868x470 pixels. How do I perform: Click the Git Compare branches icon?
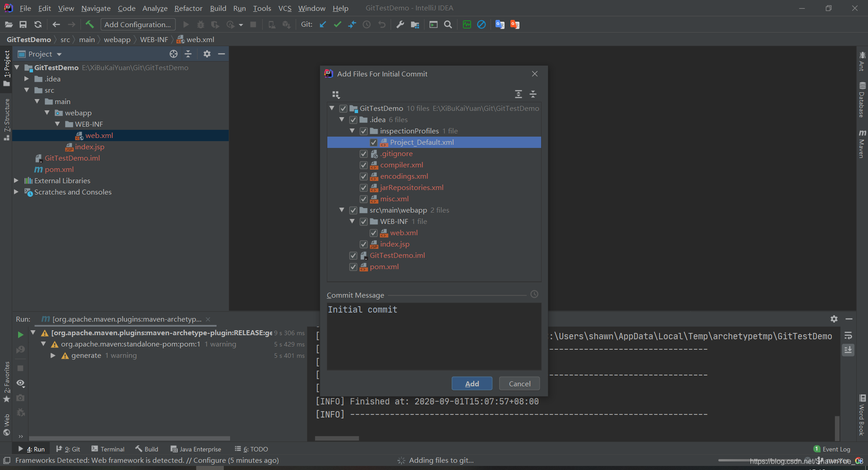pos(352,24)
